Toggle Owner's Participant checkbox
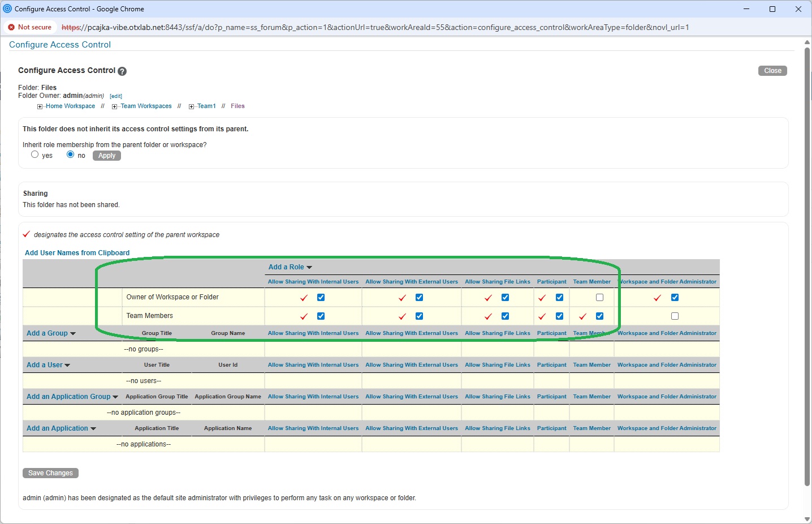 pyautogui.click(x=559, y=298)
